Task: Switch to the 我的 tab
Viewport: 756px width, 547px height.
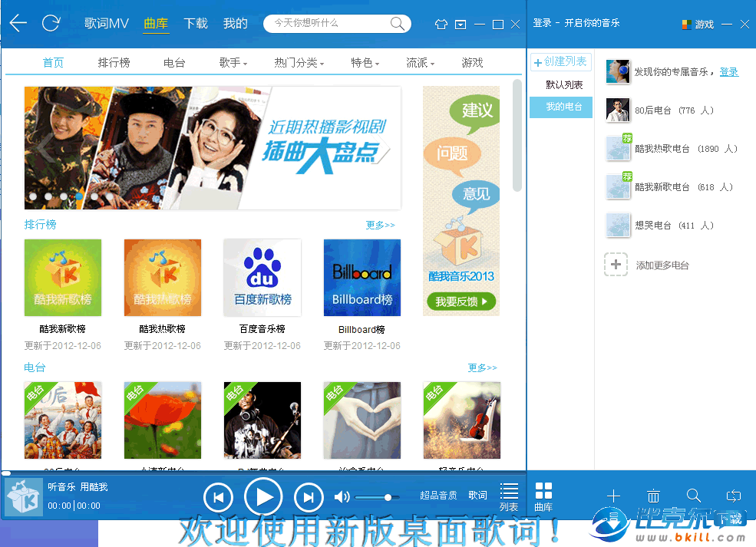Action: pos(236,23)
